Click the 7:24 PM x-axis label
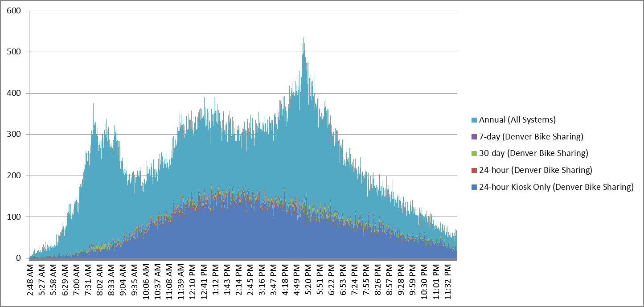Screen dimensions: 644x307 pyautogui.click(x=355, y=279)
